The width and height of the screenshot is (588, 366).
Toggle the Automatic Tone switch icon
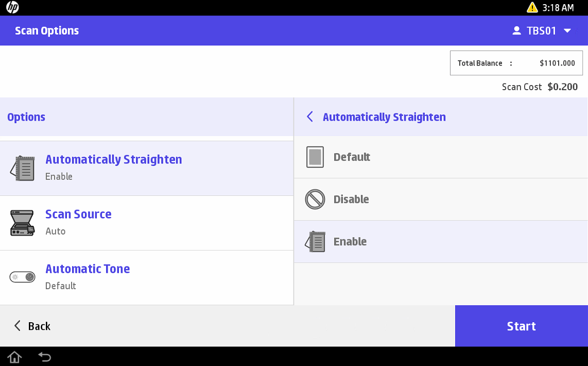(x=23, y=277)
